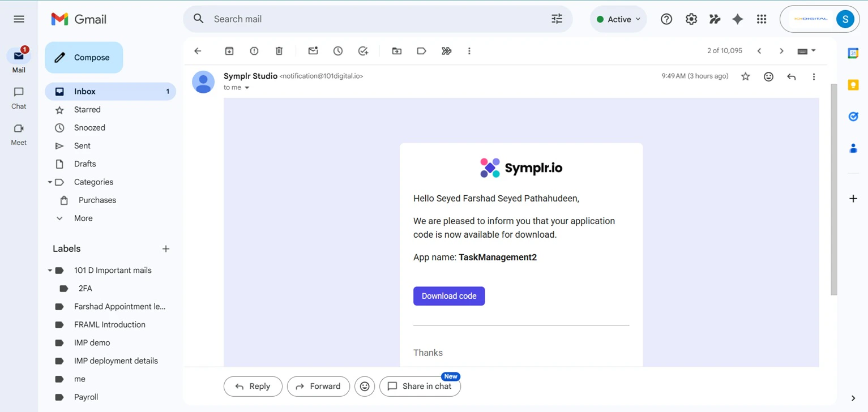Reply using the header reply arrow
The height and width of the screenshot is (412, 868).
(x=792, y=76)
